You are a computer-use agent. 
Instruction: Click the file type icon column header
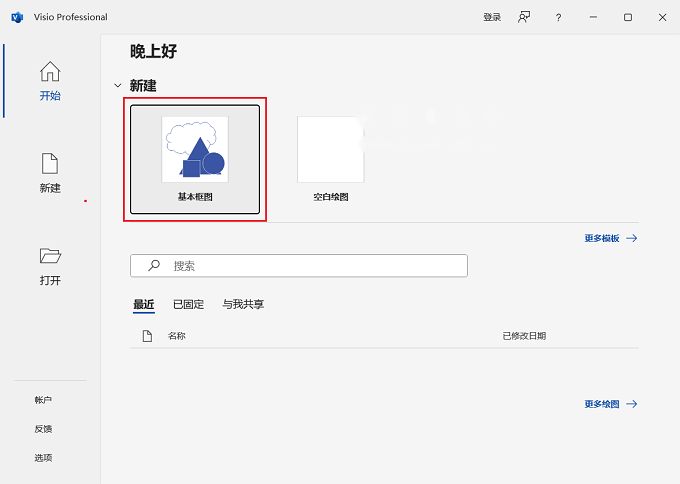point(147,336)
